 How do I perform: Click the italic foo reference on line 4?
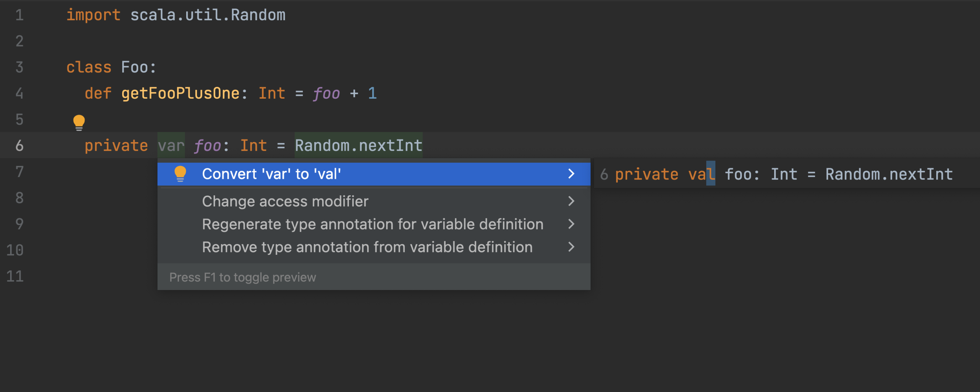point(326,93)
